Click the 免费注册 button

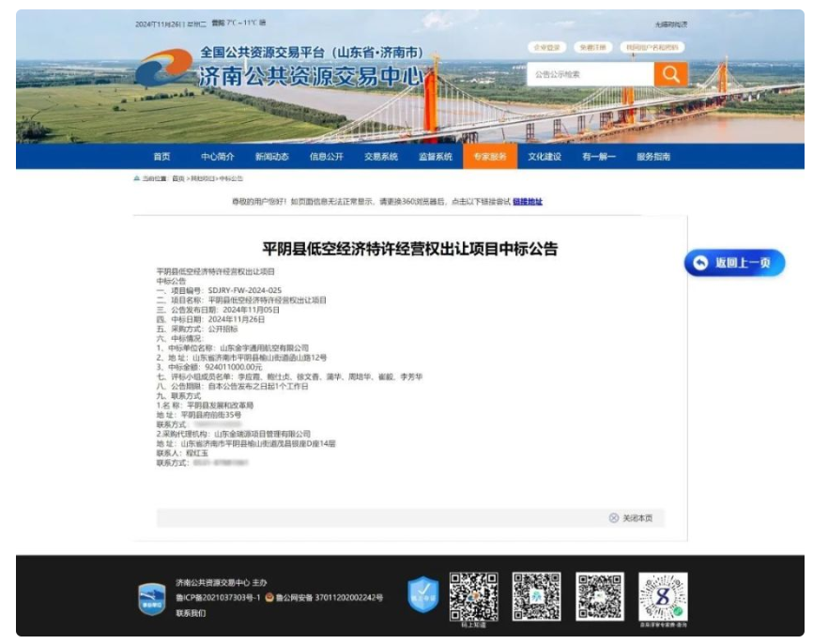(593, 47)
